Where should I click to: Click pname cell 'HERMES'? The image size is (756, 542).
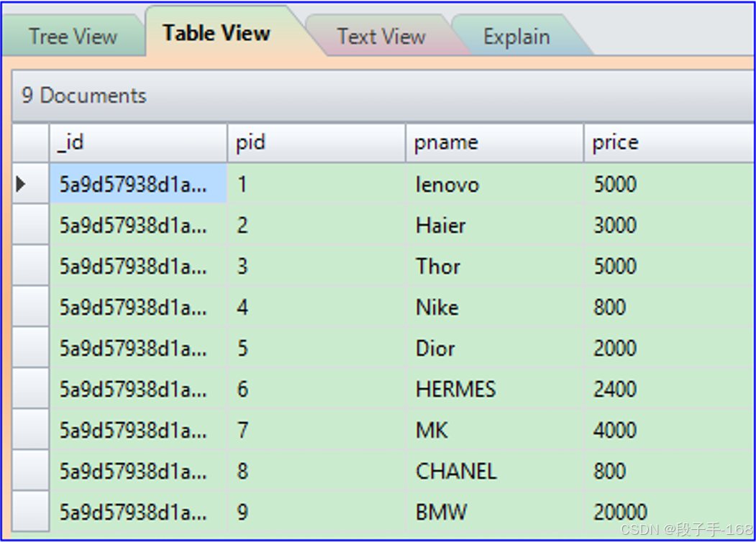click(495, 388)
